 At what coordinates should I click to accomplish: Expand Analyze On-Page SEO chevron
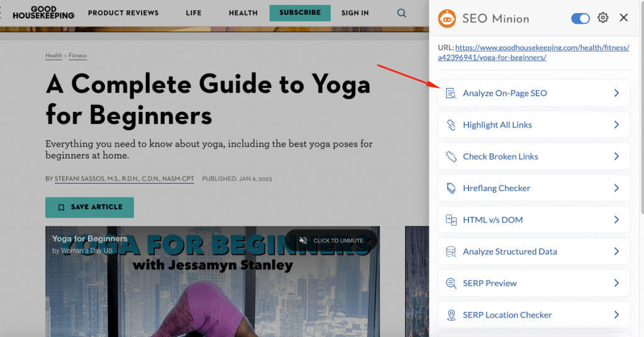coord(616,93)
